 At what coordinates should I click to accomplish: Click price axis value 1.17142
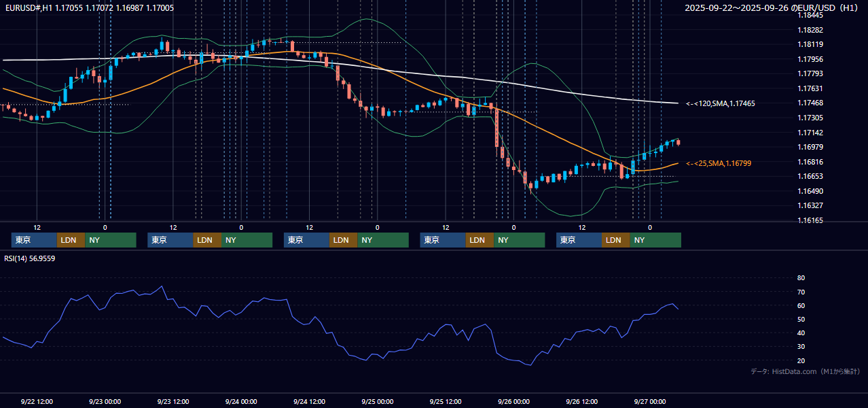pos(810,133)
